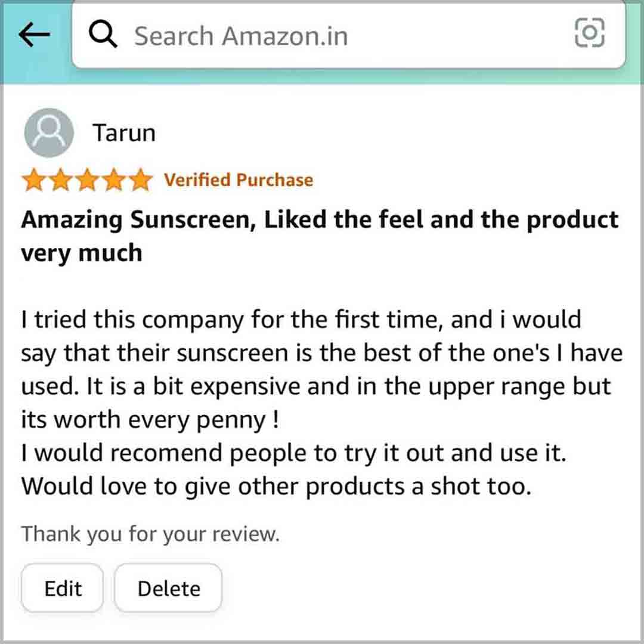This screenshot has height=644, width=644.
Task: Open the Amazing Sunscreen review title
Action: coord(320,236)
